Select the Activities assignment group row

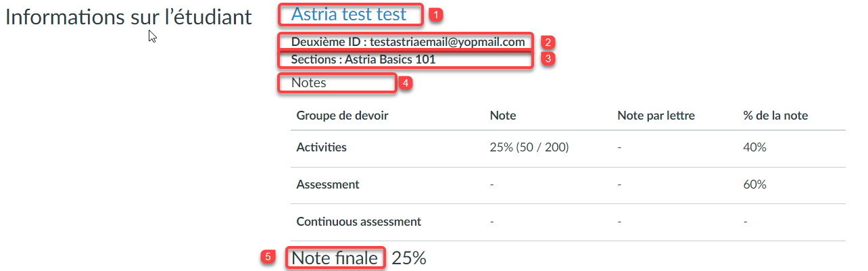click(x=568, y=148)
